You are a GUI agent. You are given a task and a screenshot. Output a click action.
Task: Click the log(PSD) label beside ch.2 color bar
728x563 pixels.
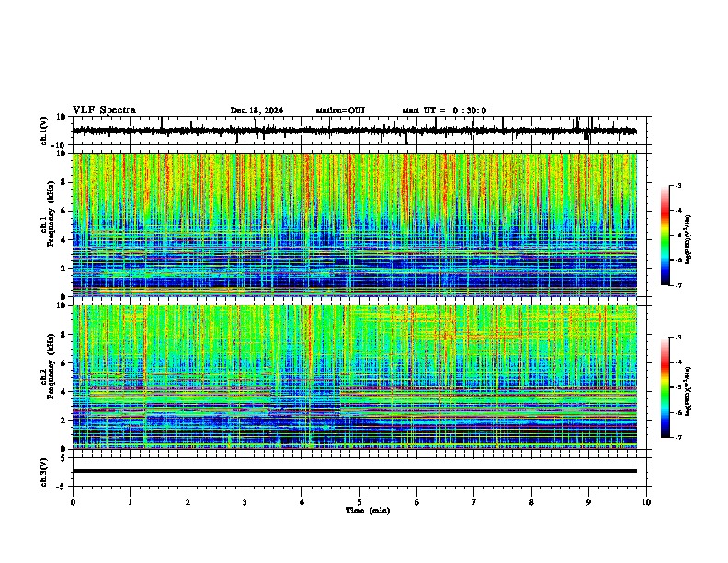688,391
